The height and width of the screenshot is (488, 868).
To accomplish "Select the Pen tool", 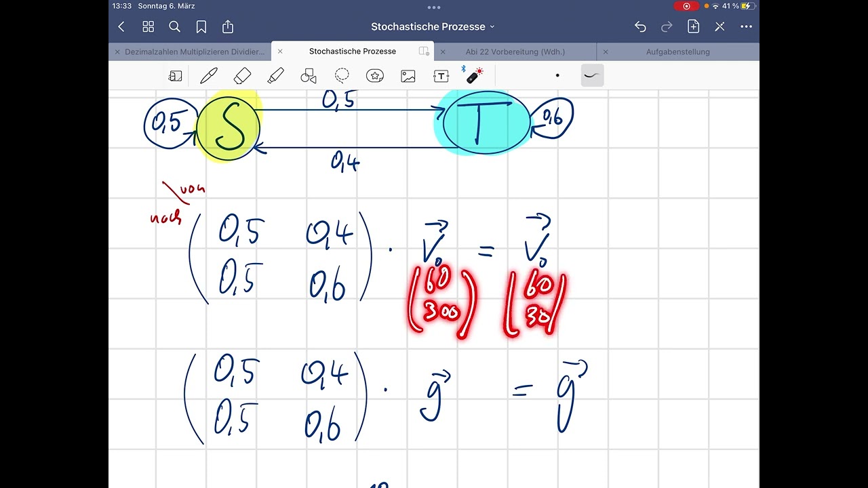I will (209, 76).
